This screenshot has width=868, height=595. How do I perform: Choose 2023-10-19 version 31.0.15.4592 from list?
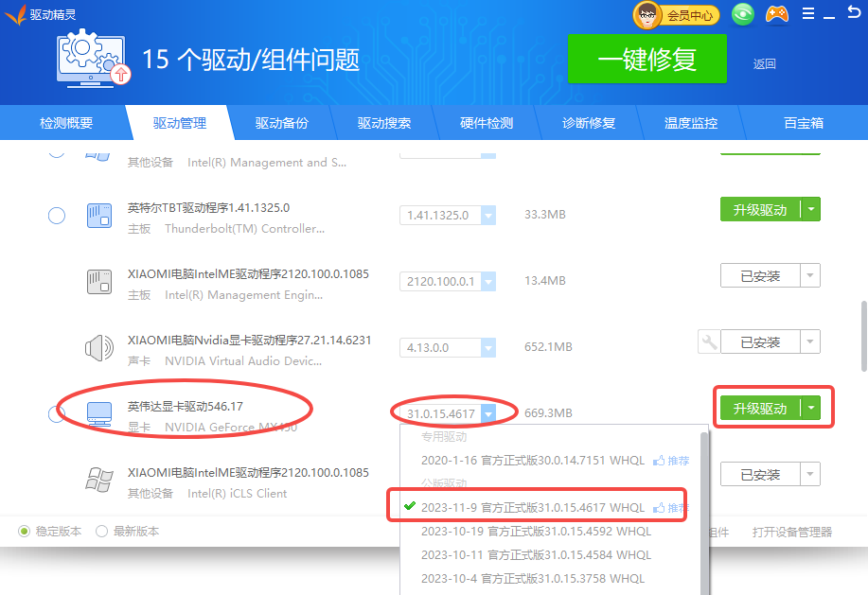(536, 532)
